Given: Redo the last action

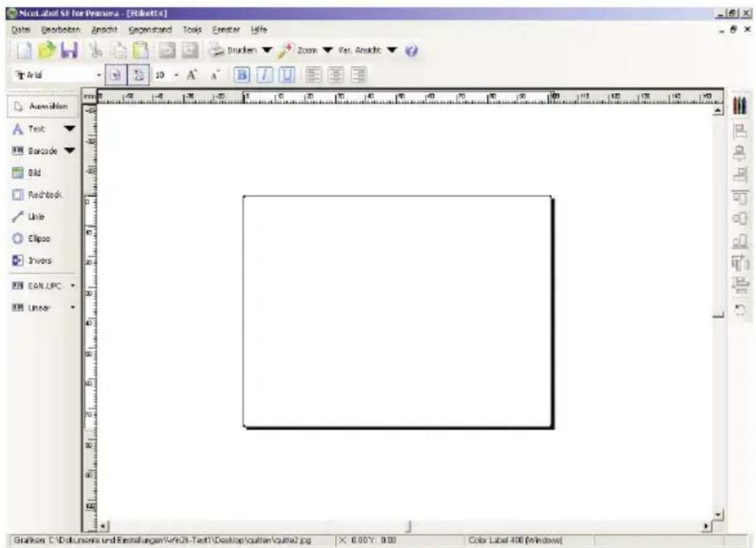Looking at the screenshot, I should 190,50.
